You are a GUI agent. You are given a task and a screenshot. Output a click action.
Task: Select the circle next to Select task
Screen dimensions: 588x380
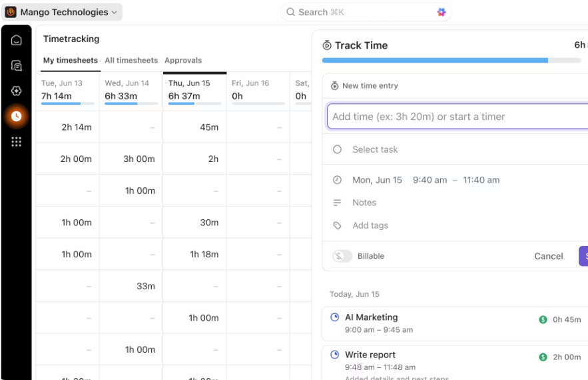(x=337, y=149)
